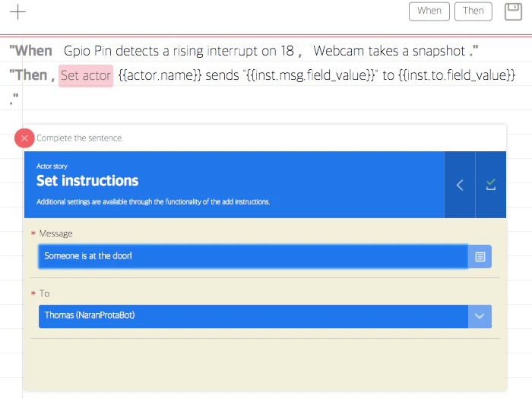Confirm instructions with the green check icon

[x=491, y=185]
